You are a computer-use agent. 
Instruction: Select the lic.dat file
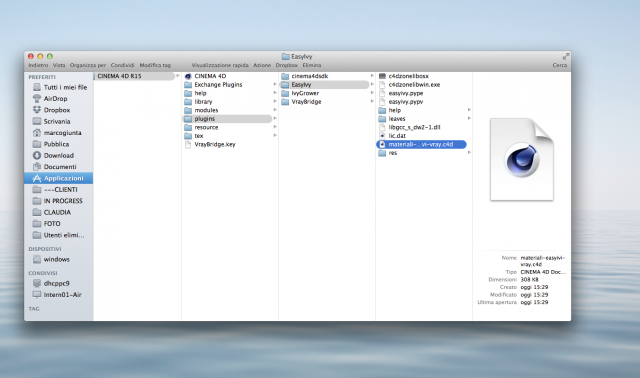(x=392, y=136)
